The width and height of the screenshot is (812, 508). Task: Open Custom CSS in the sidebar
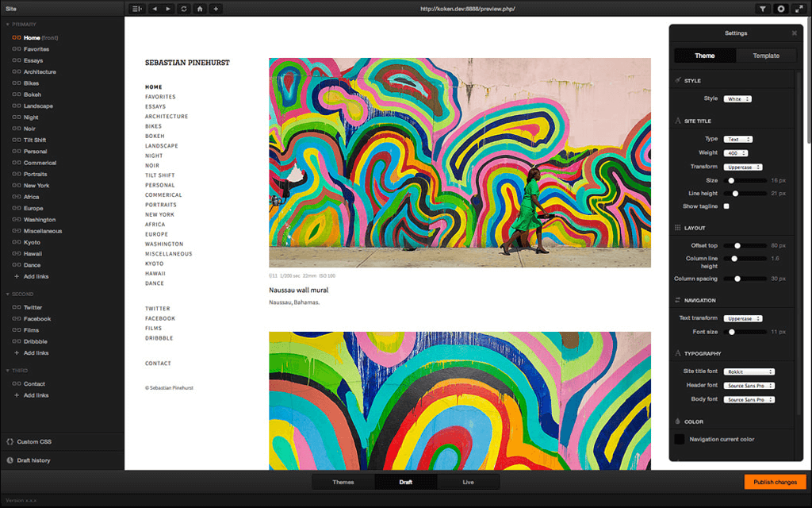pos(33,441)
